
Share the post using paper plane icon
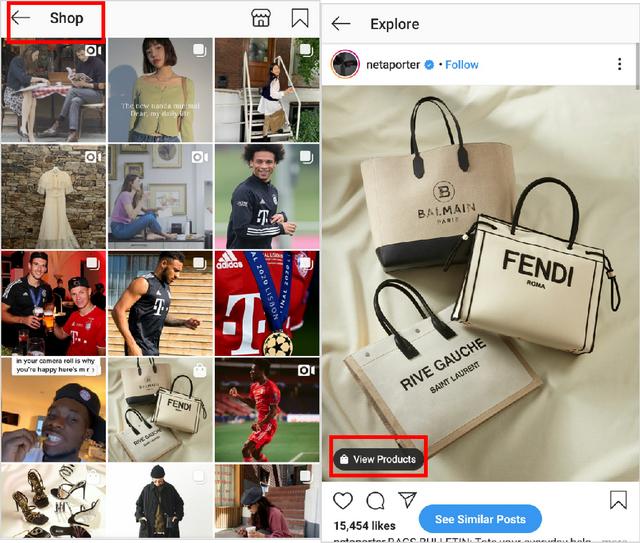(407, 500)
